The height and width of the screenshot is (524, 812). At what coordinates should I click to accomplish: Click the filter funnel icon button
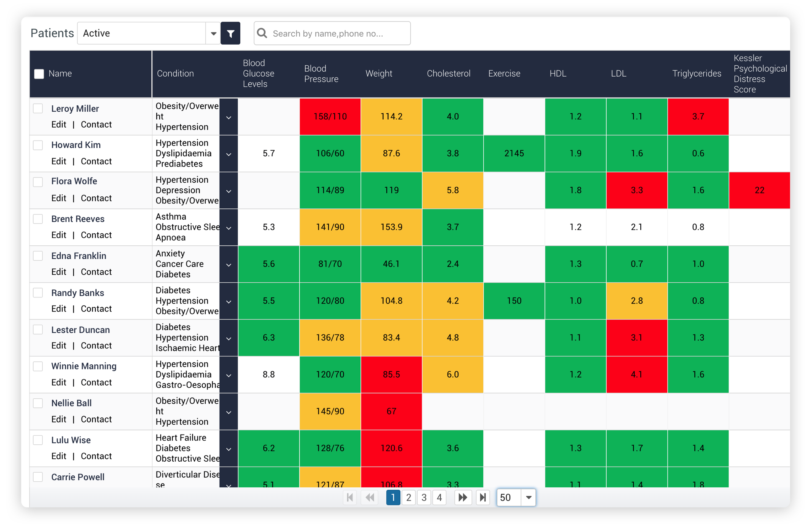pyautogui.click(x=230, y=34)
